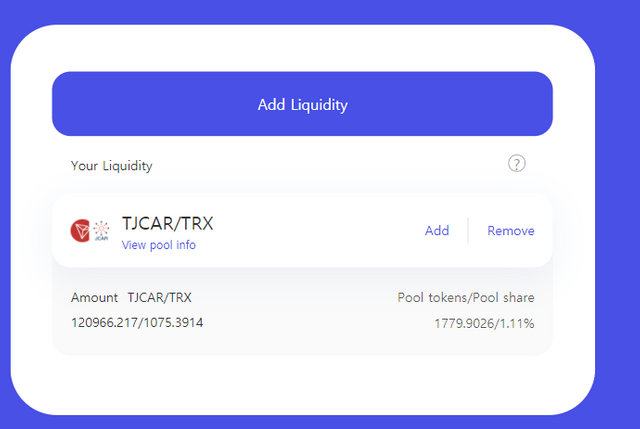The height and width of the screenshot is (429, 640).
Task: Click the amount value 120966.217/1075.3914
Action: 137,323
